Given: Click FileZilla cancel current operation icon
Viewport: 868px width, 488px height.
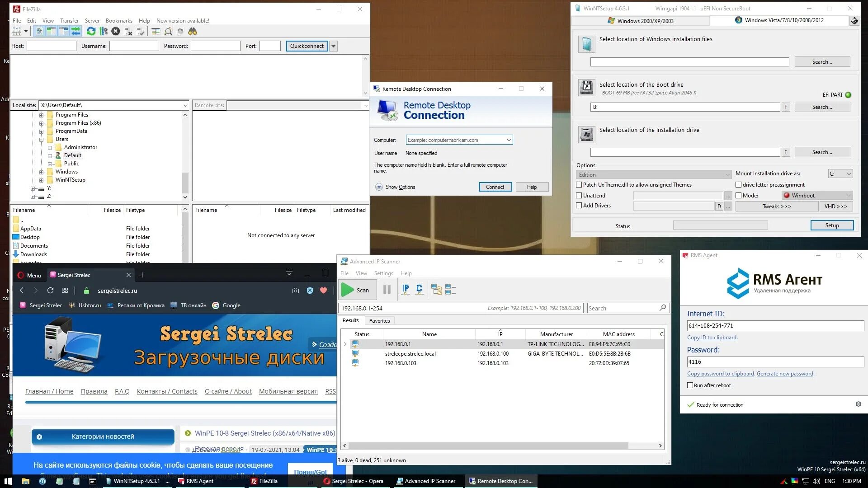Looking at the screenshot, I should (x=116, y=31).
